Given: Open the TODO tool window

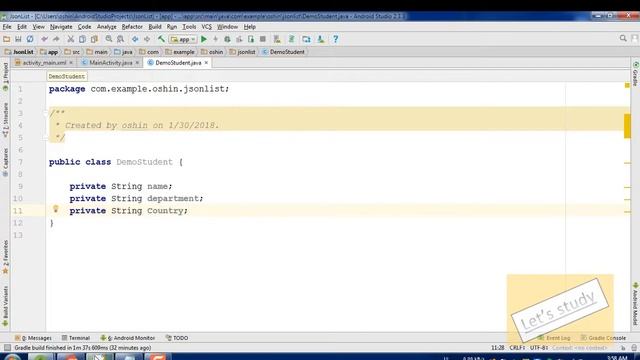Looking at the screenshot, I should (x=177, y=338).
